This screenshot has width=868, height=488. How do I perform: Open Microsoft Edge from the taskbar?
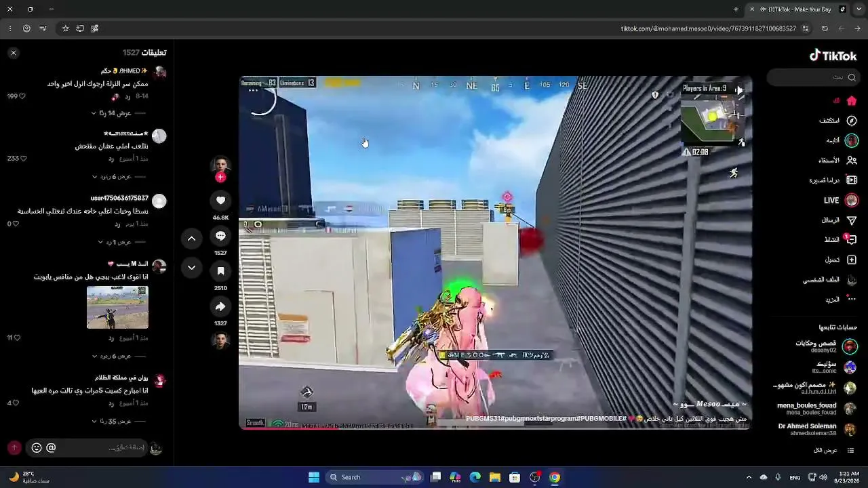pos(475,477)
